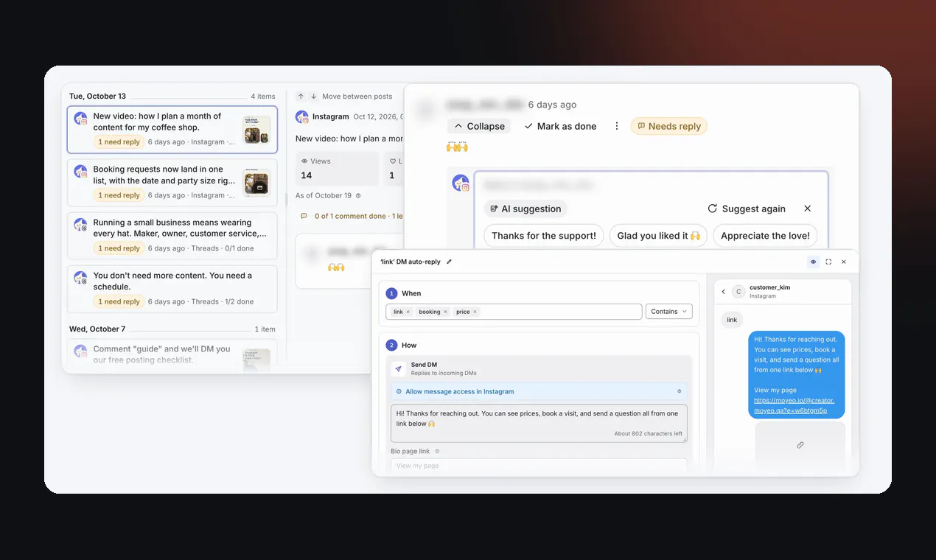The width and height of the screenshot is (936, 560).
Task: Click '0 of 1 comment done' text
Action: 350,216
